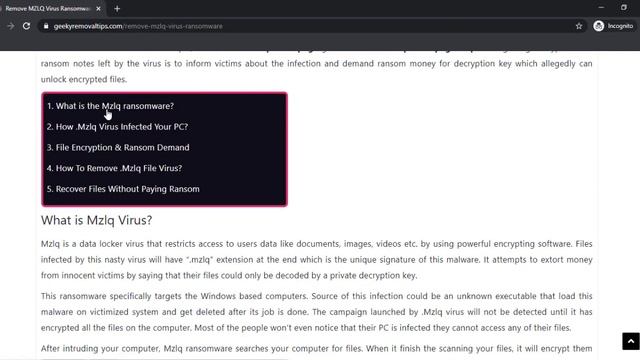Click the 'What is Mzlq Virus?' heading
The image size is (640, 360).
[96, 220]
